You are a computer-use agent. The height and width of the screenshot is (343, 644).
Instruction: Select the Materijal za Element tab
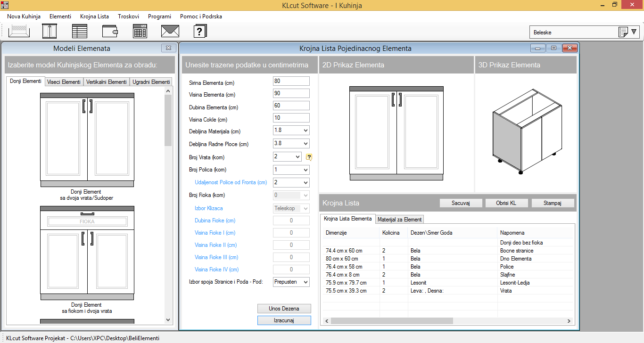point(399,219)
